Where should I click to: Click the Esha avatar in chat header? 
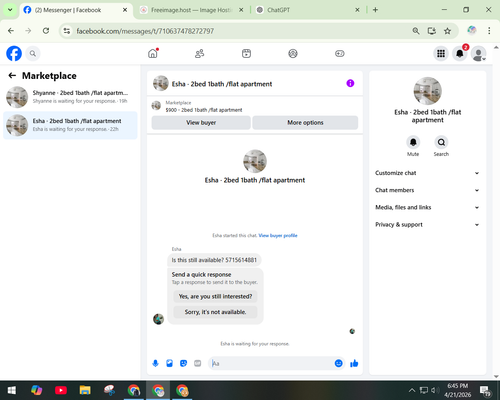161,83
